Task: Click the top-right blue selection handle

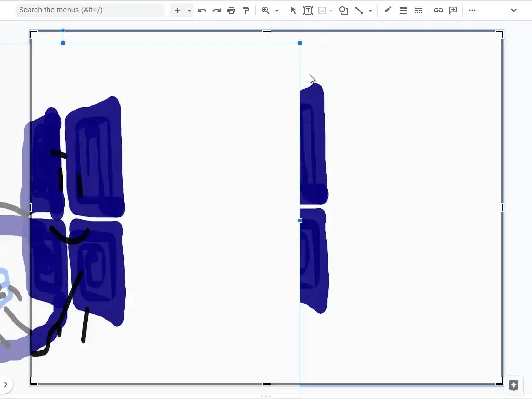Action: [x=300, y=43]
